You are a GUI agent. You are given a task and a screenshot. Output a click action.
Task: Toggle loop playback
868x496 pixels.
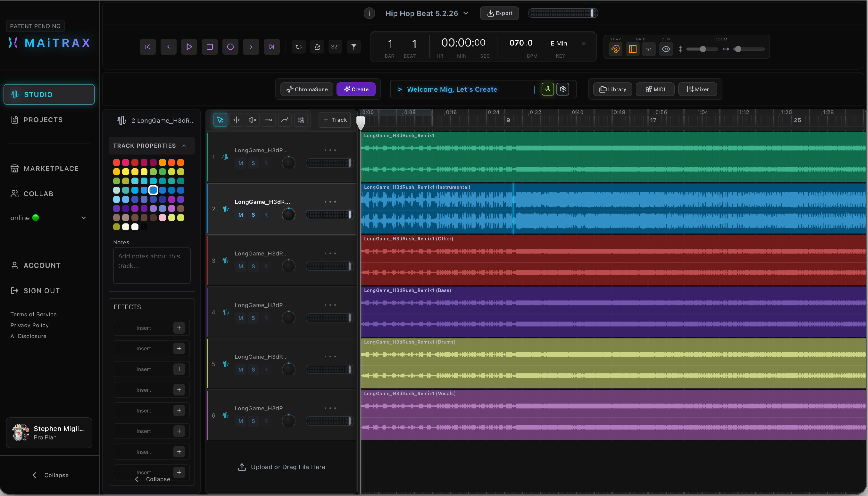[299, 47]
